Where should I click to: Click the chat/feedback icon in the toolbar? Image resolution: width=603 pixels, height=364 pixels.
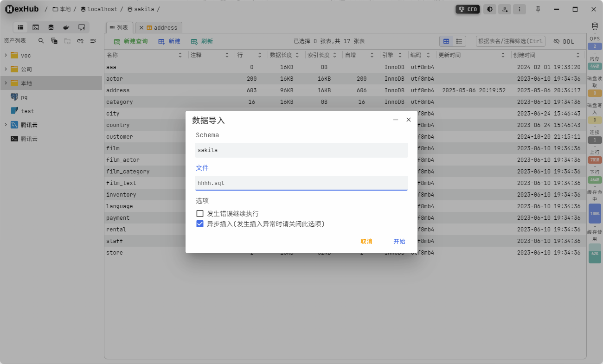point(82,27)
